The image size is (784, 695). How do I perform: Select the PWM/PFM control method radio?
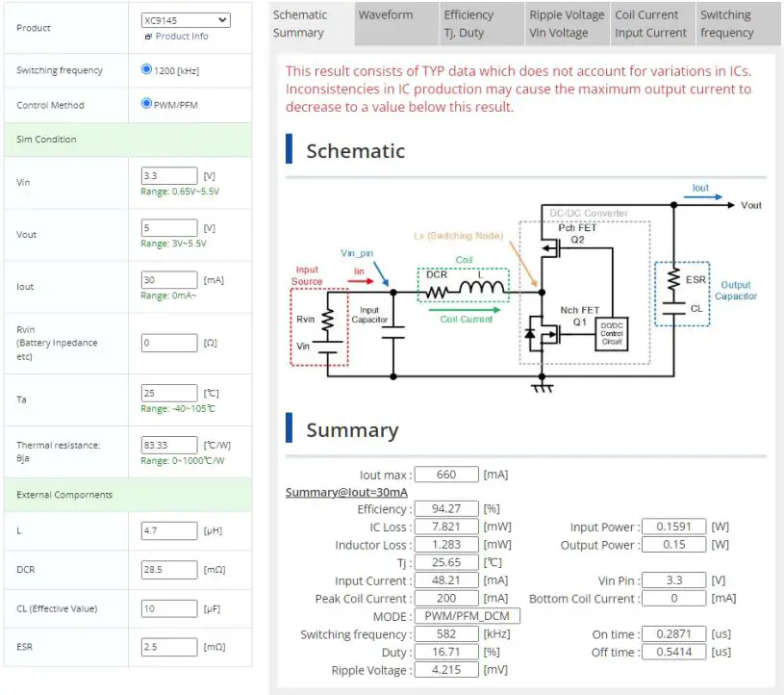146,104
